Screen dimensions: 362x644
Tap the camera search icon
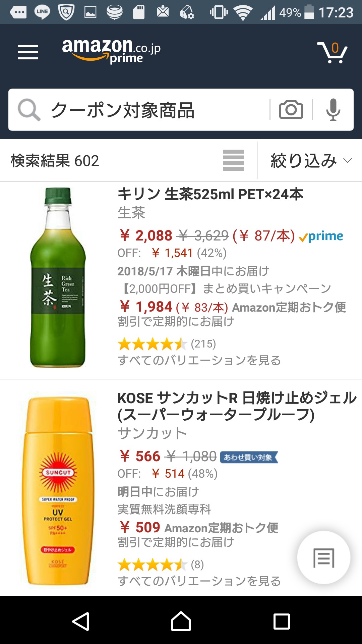point(291,109)
